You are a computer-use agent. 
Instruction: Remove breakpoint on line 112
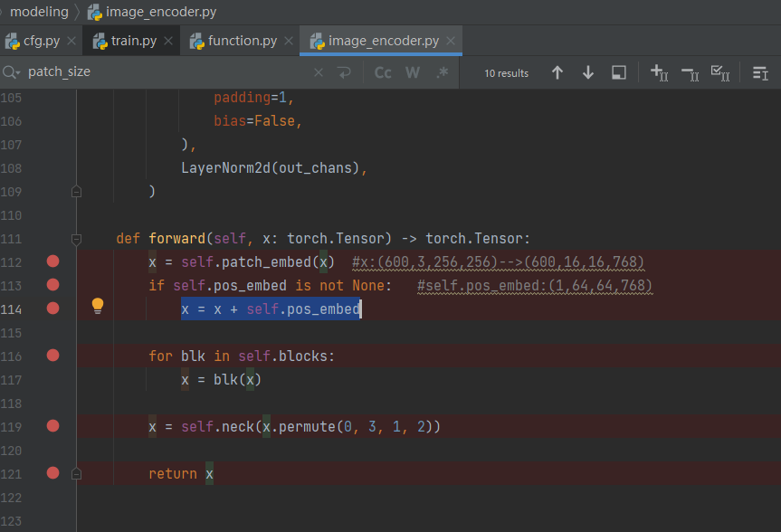tap(52, 261)
